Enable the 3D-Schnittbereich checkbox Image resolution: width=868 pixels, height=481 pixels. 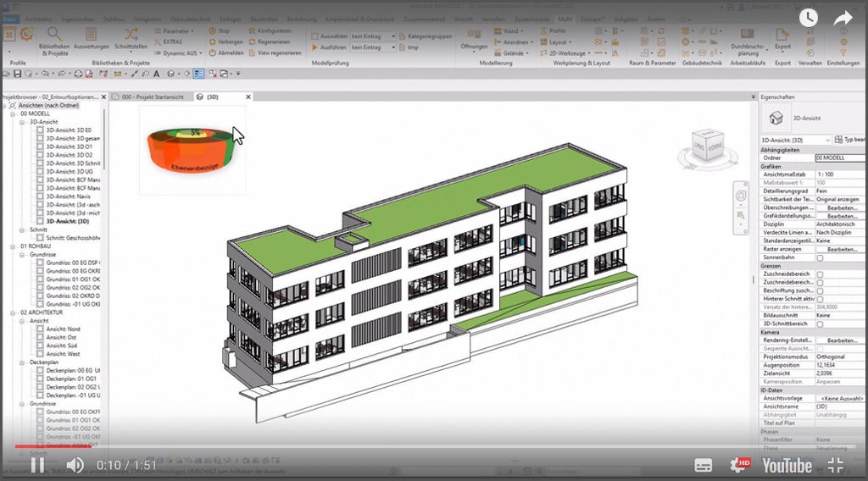click(820, 323)
